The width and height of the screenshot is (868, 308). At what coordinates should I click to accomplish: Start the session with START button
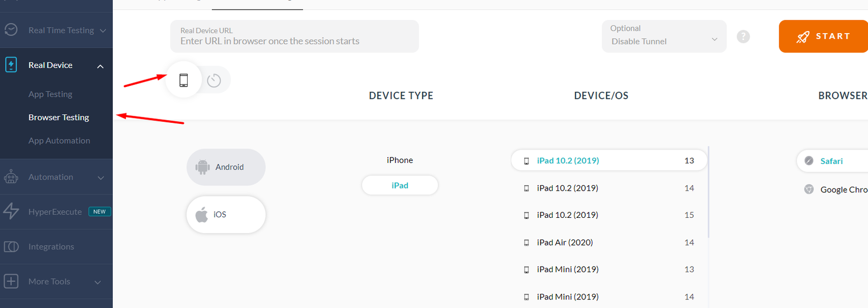pyautogui.click(x=824, y=36)
